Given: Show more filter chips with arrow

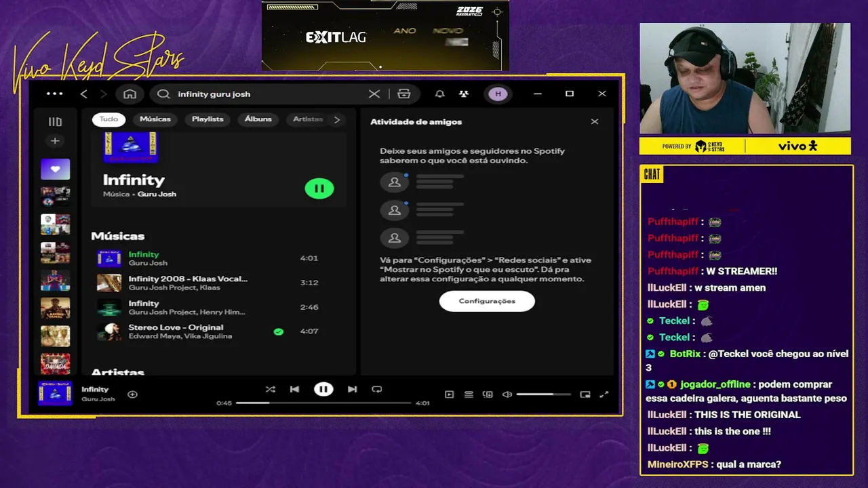Looking at the screenshot, I should pos(337,119).
